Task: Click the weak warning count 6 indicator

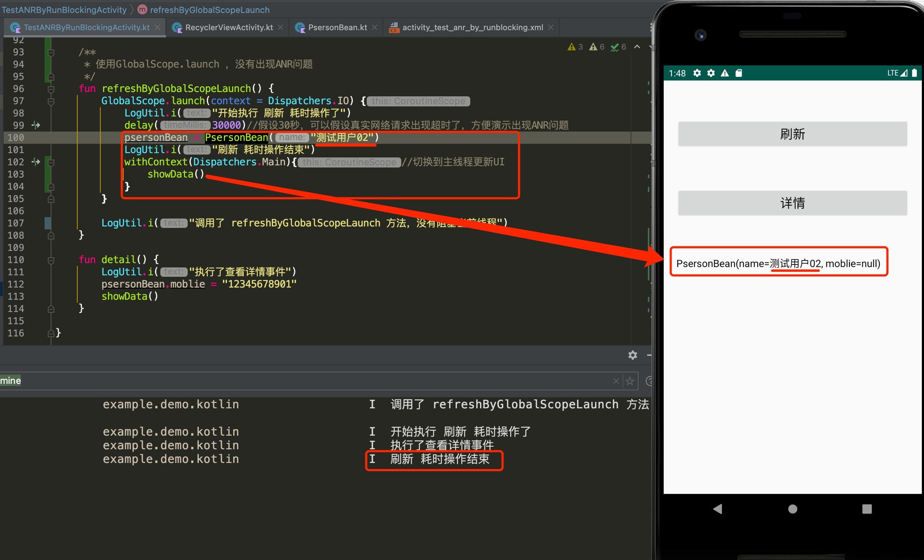Action: click(x=596, y=47)
